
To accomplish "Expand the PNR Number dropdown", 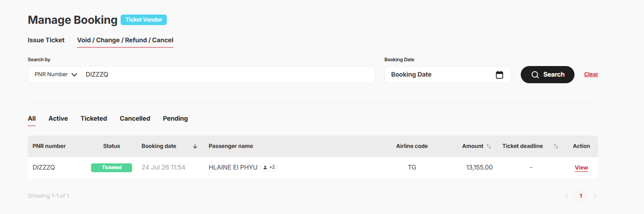I will click(56, 75).
